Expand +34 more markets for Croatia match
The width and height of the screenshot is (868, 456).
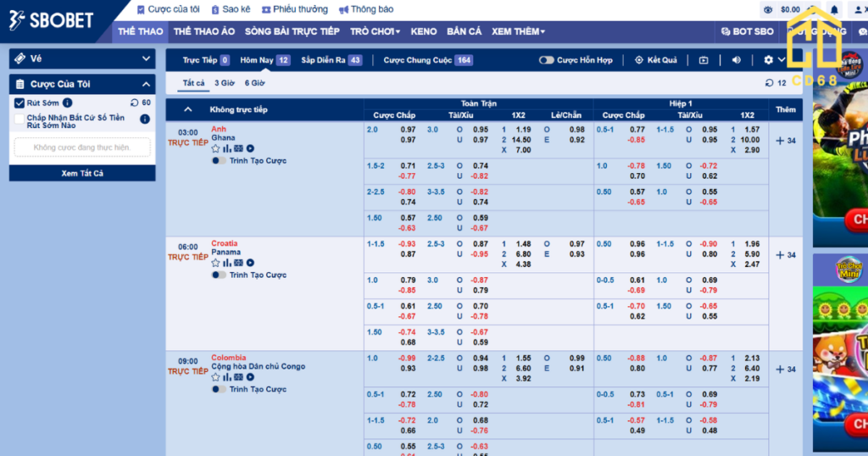(x=786, y=255)
